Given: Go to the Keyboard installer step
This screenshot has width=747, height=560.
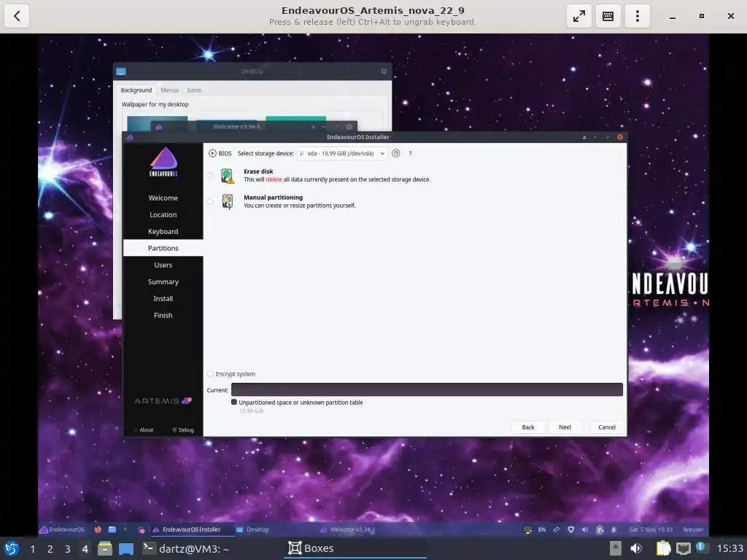Looking at the screenshot, I should tap(163, 231).
